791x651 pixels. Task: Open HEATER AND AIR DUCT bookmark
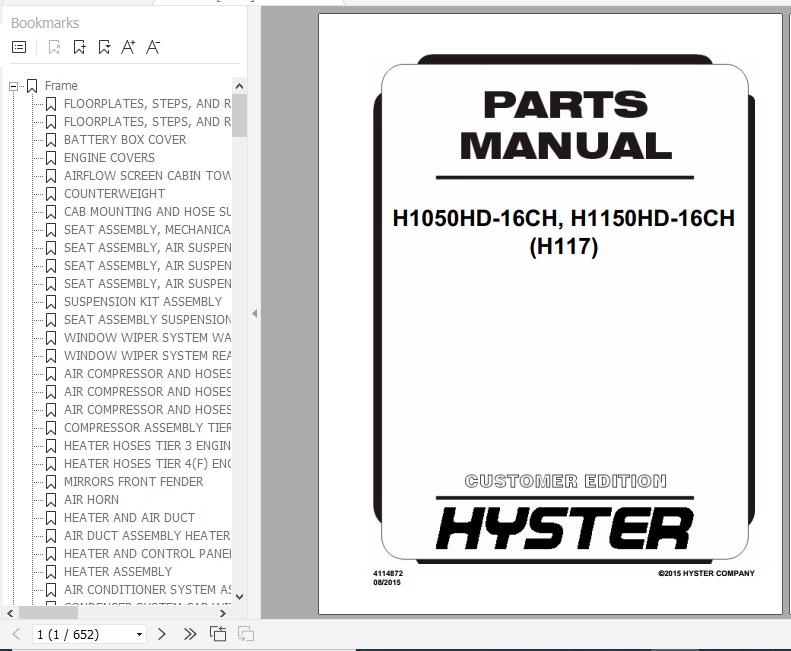[129, 518]
